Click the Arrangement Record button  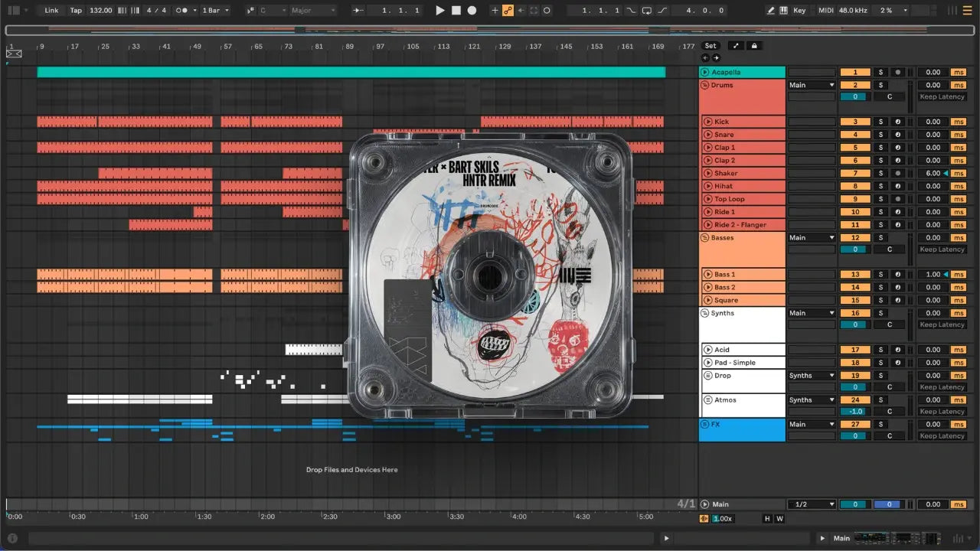pyautogui.click(x=472, y=11)
